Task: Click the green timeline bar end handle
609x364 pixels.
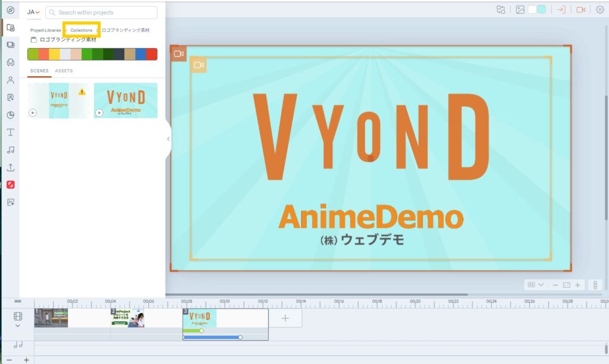Action: pos(202,331)
